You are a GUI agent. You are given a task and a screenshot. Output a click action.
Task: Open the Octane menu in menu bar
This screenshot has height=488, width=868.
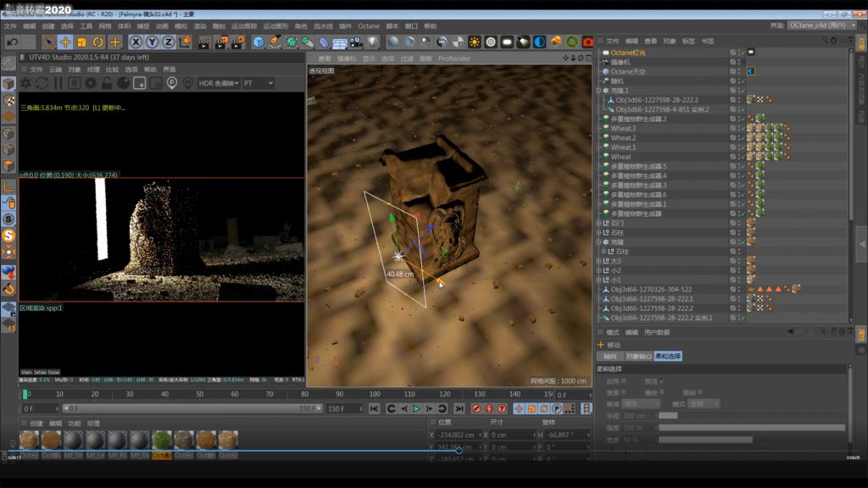[x=369, y=26]
